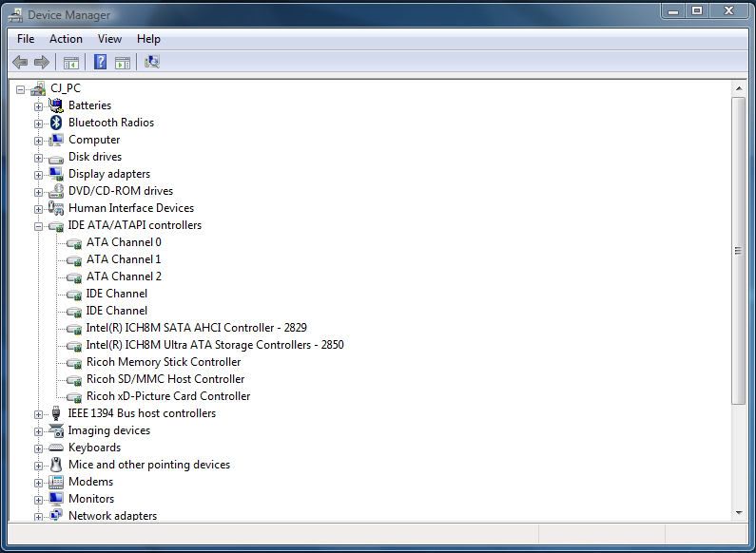
Task: Collapse the CJ_PC root node
Action: (20, 89)
